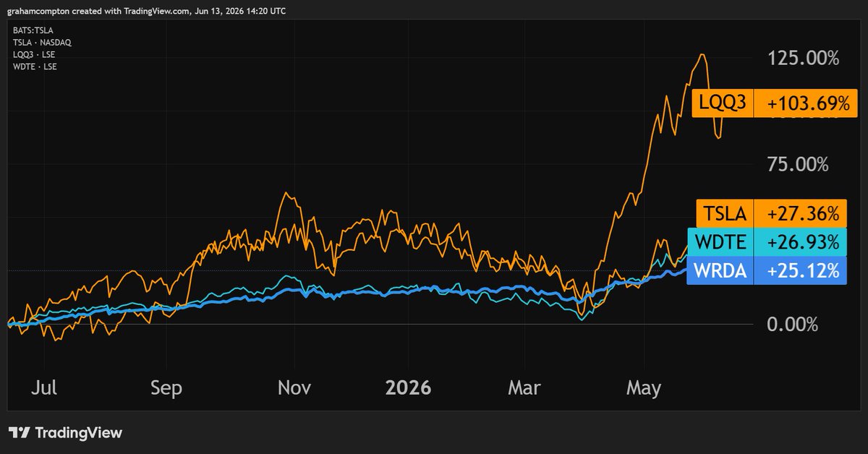Screen dimensions: 868x454
Task: Click the +103.69% value tag
Action: point(806,103)
